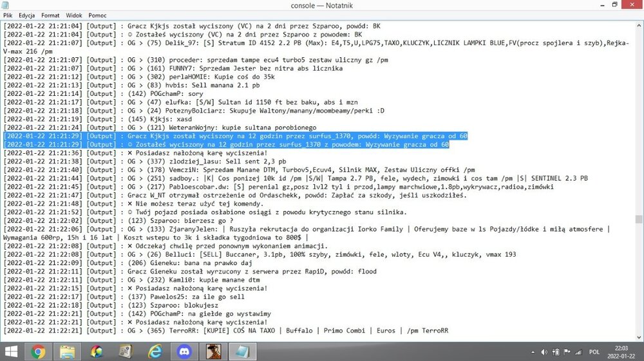
Task: Click the highlighted line about surfus_1370 mute
Action: coord(235,136)
